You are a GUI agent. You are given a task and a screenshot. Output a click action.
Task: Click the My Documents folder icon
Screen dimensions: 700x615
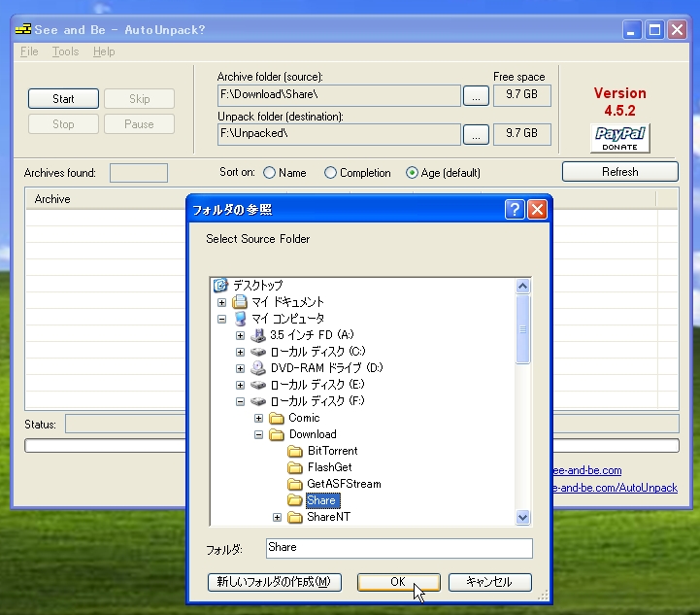(x=240, y=302)
